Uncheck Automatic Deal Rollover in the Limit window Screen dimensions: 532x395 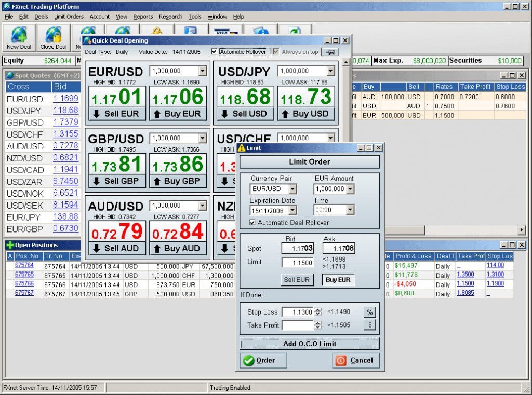tap(252, 223)
